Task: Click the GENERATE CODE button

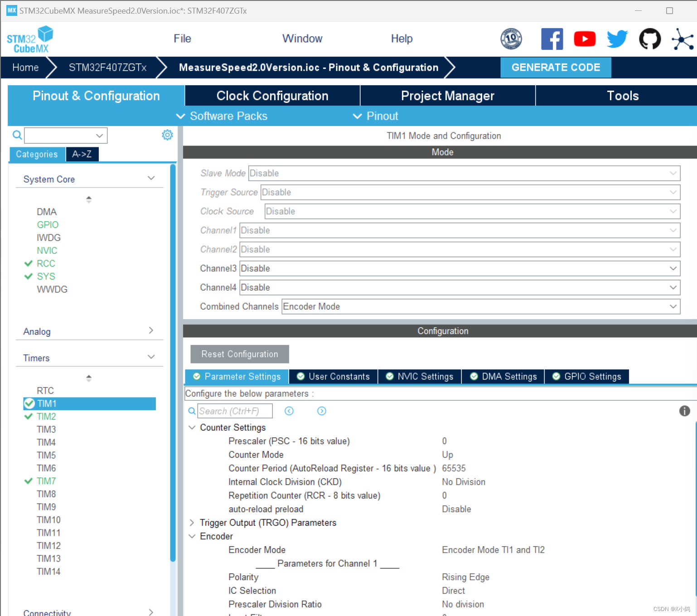Action: (556, 67)
